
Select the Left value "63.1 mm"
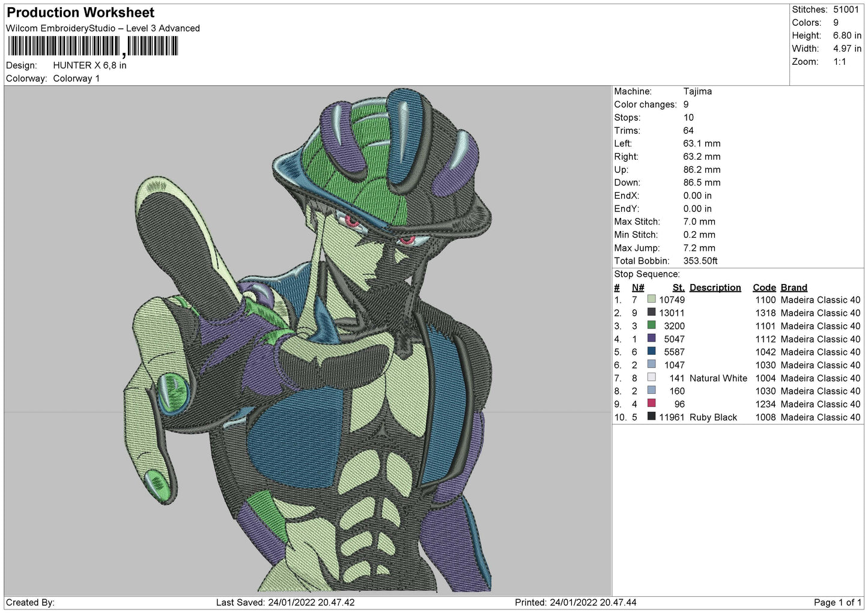702,143
